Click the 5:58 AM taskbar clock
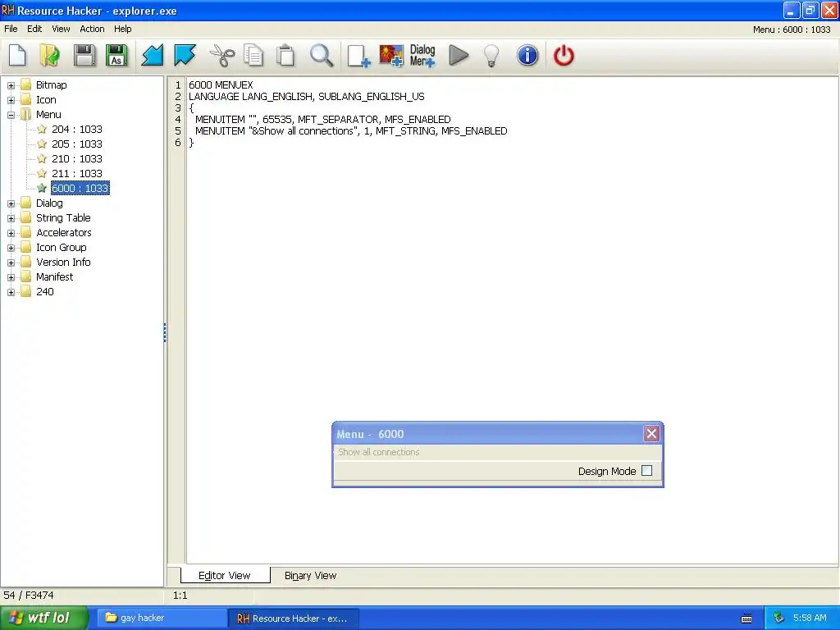This screenshot has height=630, width=840. (810, 618)
